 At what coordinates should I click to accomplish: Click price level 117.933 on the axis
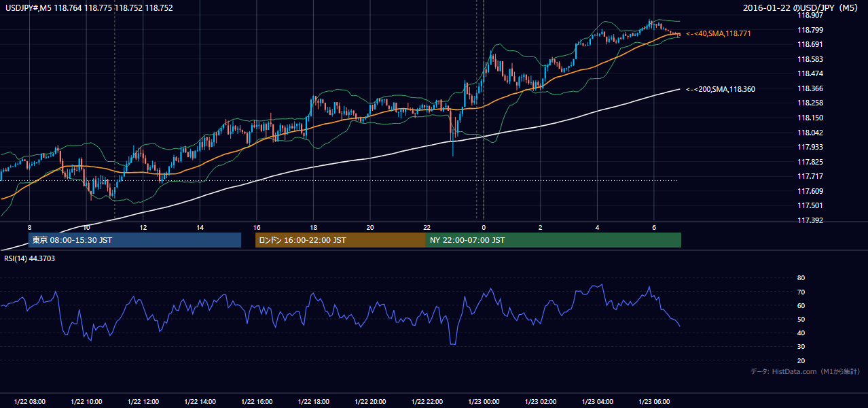click(810, 147)
